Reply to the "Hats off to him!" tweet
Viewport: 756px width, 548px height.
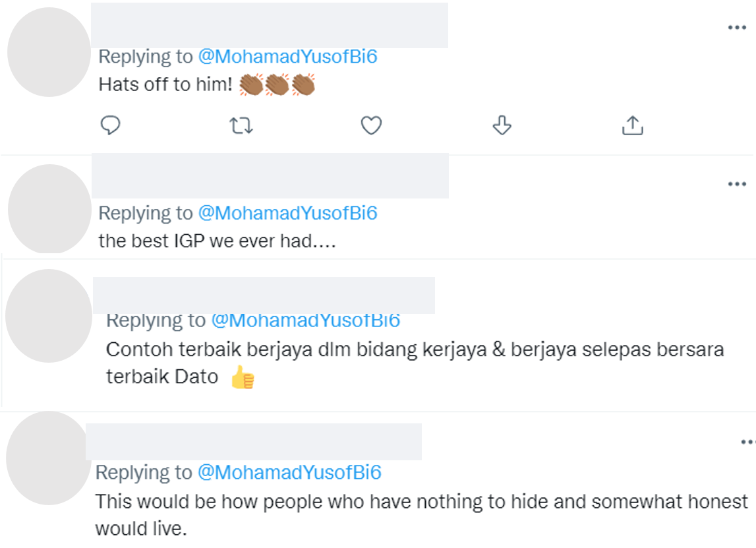pos(110,125)
